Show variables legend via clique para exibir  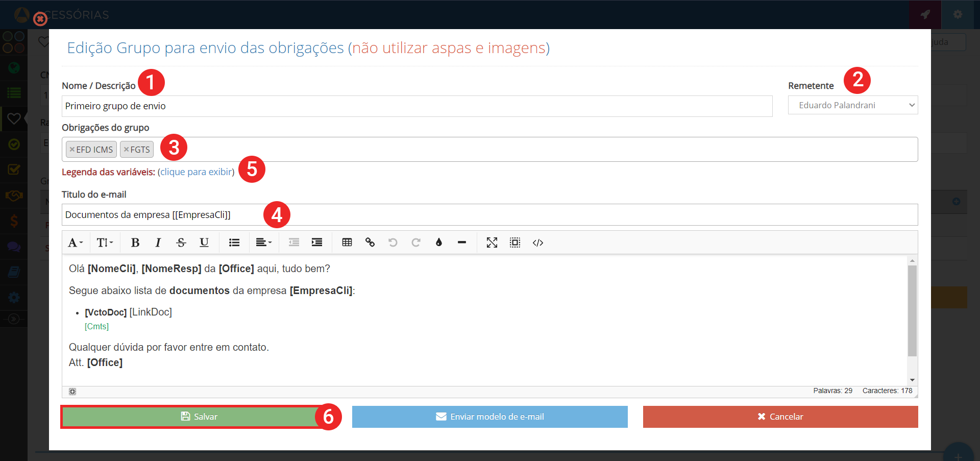pyautogui.click(x=196, y=172)
